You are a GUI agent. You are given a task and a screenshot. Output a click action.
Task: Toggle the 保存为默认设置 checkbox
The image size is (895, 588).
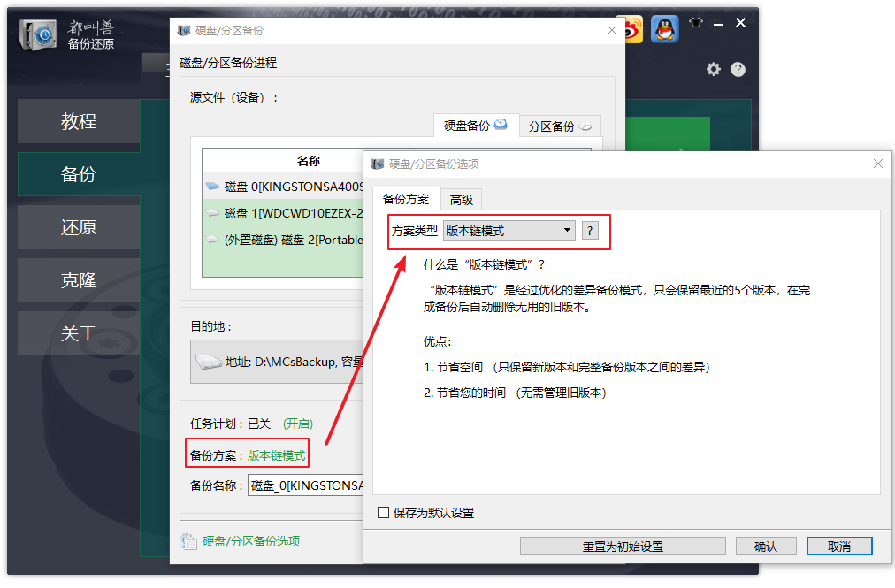(x=383, y=513)
